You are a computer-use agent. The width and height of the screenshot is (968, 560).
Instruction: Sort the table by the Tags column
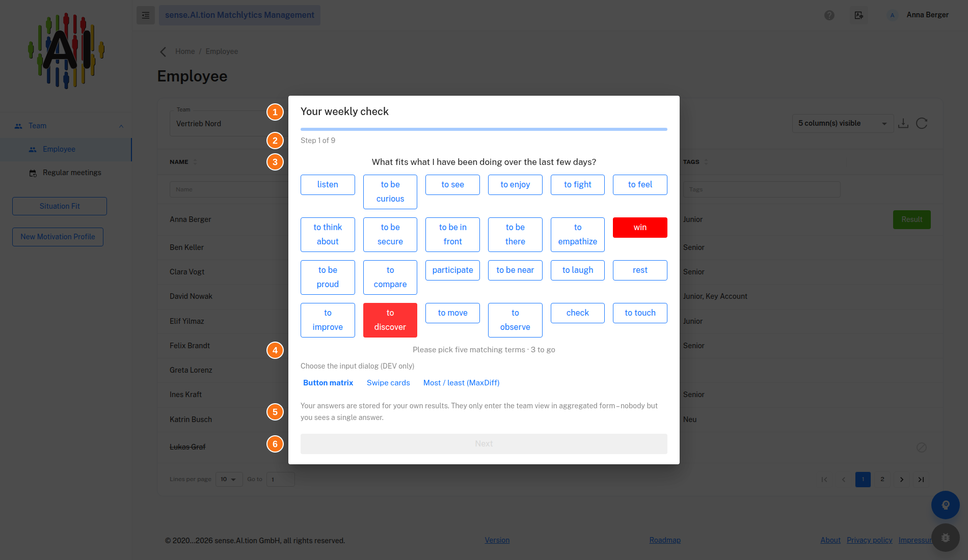706,162
